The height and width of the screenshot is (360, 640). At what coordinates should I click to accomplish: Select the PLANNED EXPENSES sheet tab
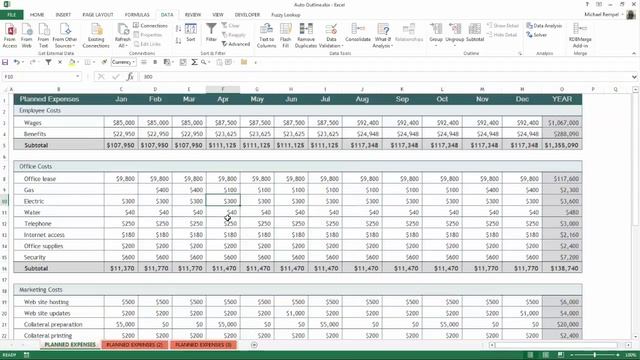(x=70, y=345)
